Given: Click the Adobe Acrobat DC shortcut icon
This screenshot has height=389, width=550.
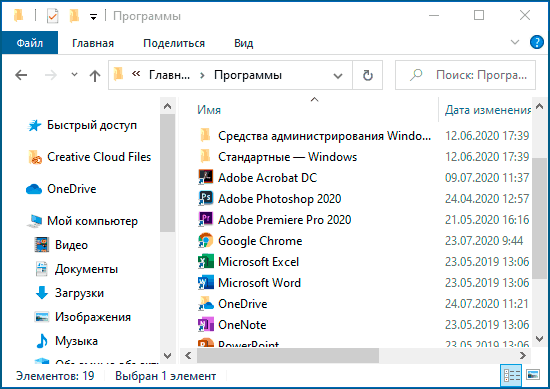Looking at the screenshot, I should pyautogui.click(x=206, y=177).
